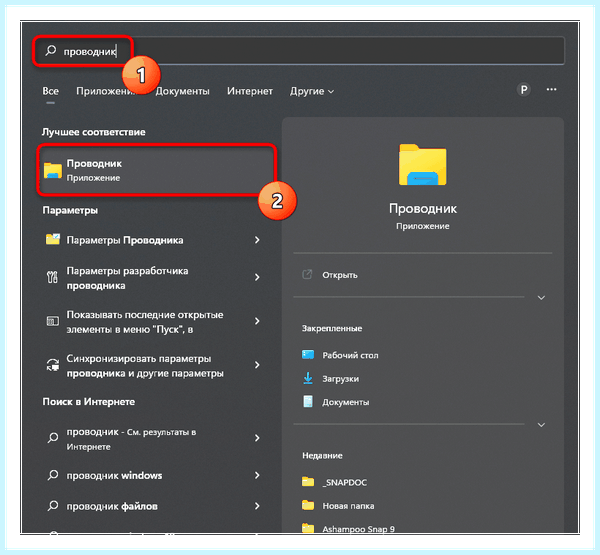Switch to the Все tab

[x=51, y=91]
